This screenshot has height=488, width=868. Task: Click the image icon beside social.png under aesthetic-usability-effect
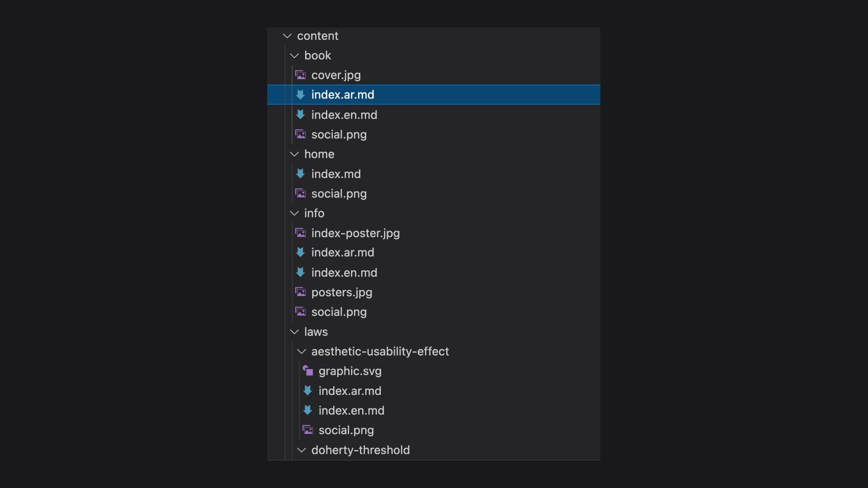308,430
